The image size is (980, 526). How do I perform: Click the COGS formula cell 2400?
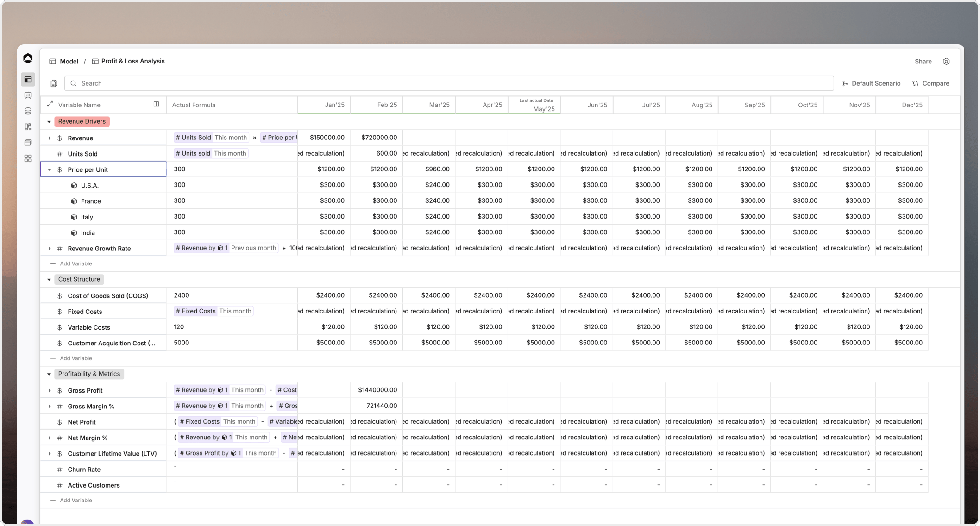232,295
